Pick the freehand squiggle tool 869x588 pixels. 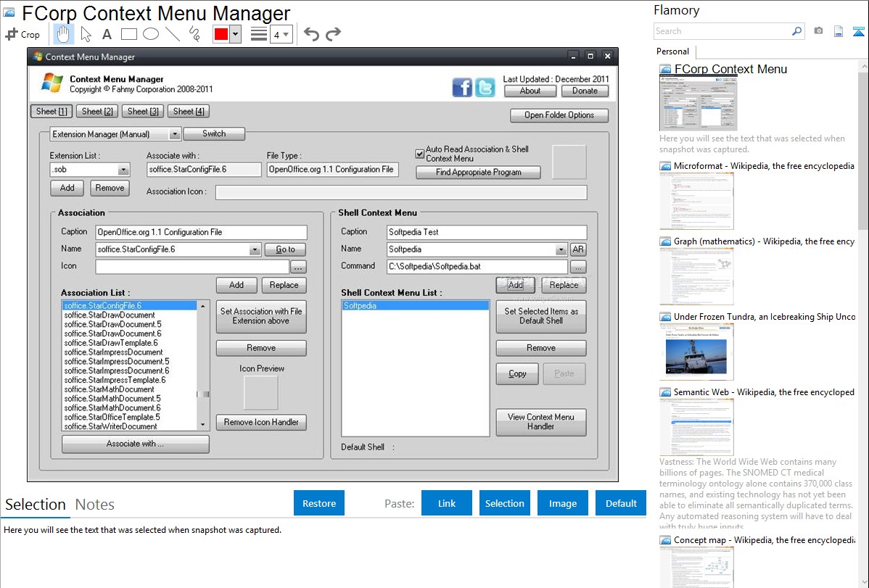(x=194, y=34)
